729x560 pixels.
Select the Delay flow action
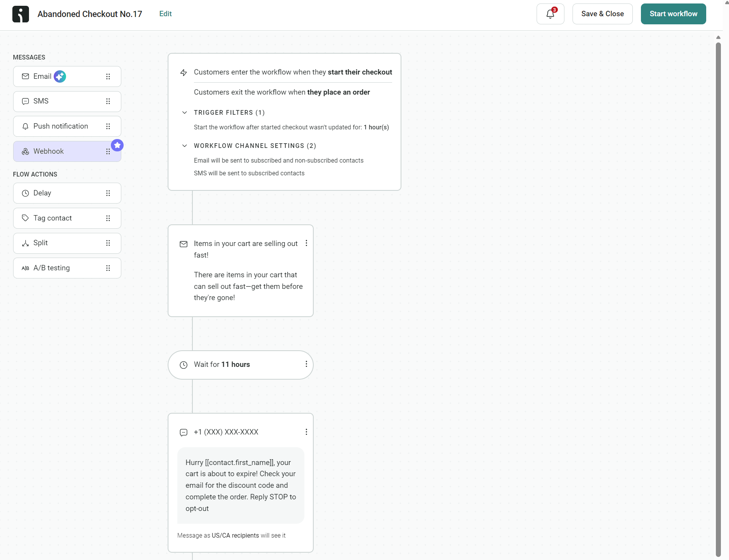pyautogui.click(x=67, y=193)
